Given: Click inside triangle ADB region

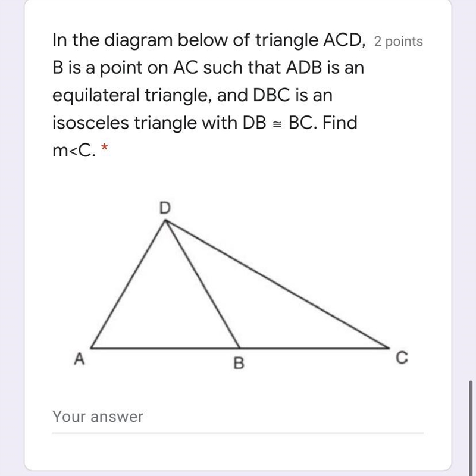Looking at the screenshot, I should (165, 306).
